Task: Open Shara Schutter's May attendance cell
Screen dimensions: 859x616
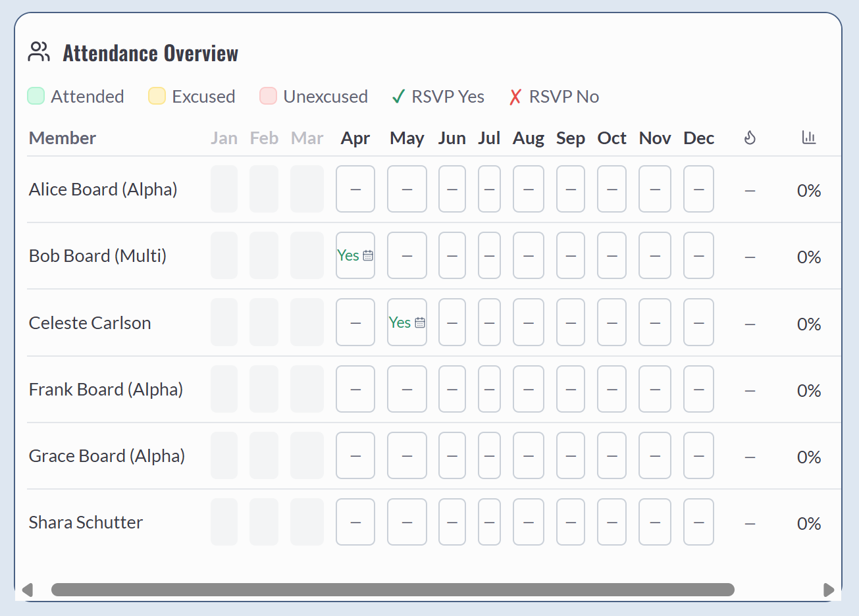Action: tap(407, 522)
